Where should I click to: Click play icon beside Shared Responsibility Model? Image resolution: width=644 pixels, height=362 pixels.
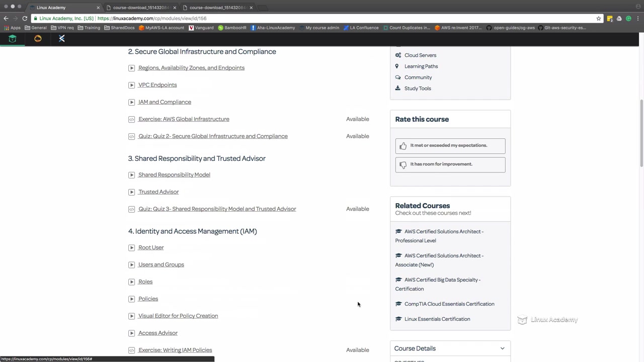click(x=131, y=175)
